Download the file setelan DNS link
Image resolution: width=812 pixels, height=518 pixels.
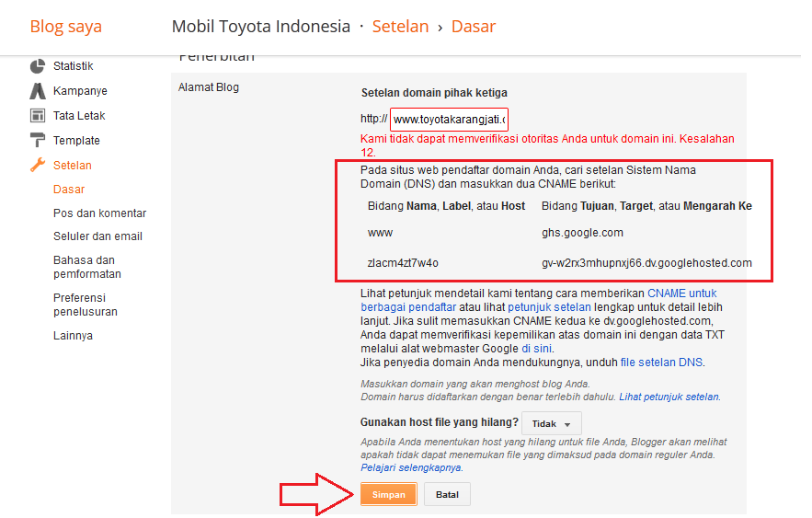point(661,363)
